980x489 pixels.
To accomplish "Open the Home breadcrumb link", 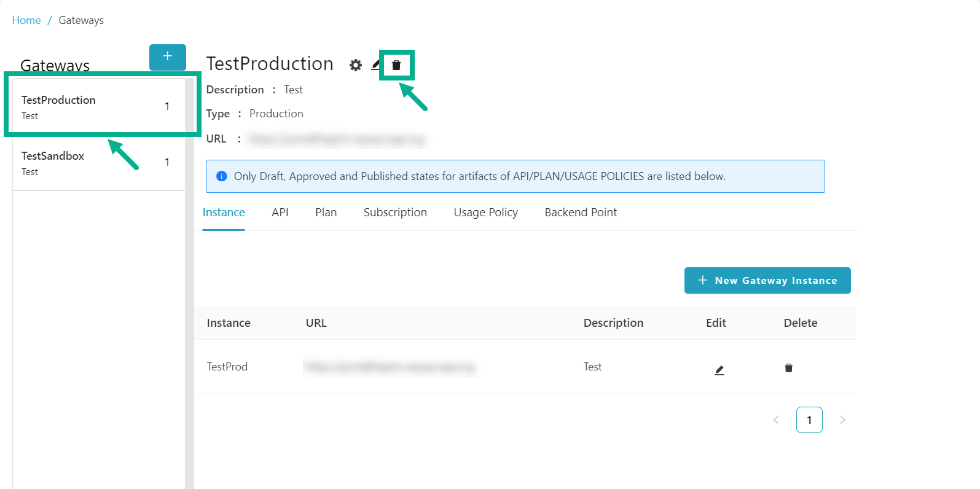I will [x=26, y=20].
